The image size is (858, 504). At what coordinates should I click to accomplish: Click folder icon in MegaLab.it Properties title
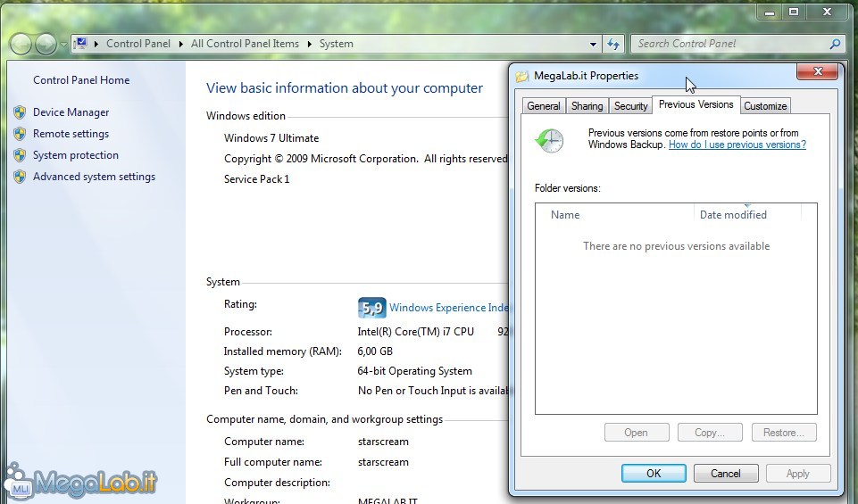(522, 76)
